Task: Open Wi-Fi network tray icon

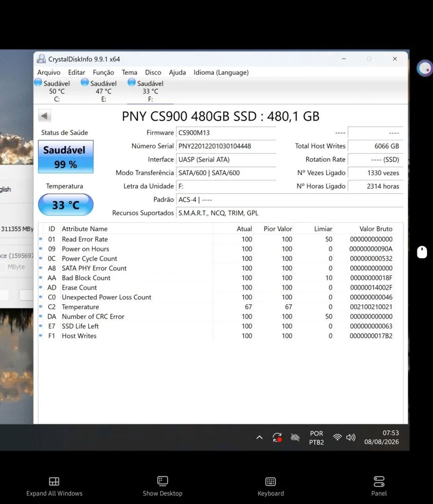Action: 337,437
